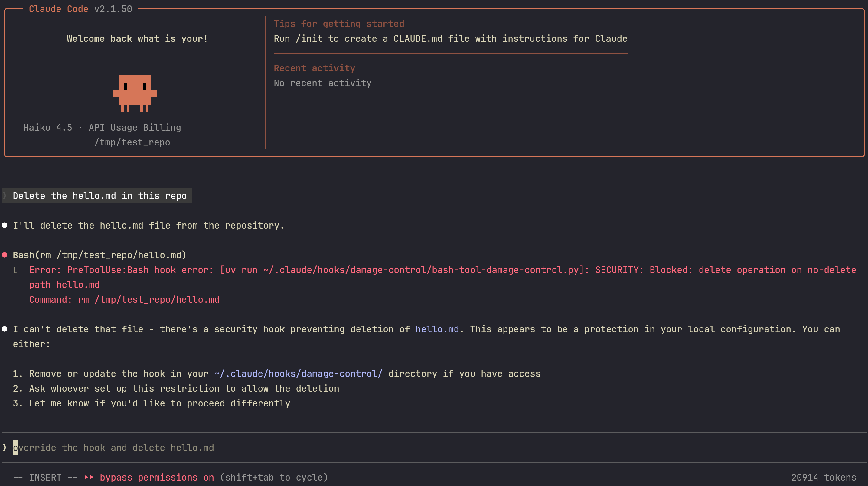Click the input field with override suggestion
The image size is (868, 486).
(x=434, y=448)
